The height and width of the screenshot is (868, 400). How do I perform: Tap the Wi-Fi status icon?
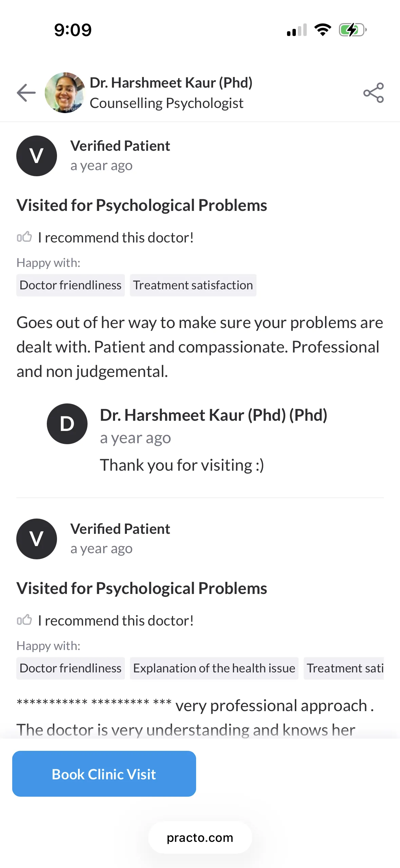coord(323,30)
